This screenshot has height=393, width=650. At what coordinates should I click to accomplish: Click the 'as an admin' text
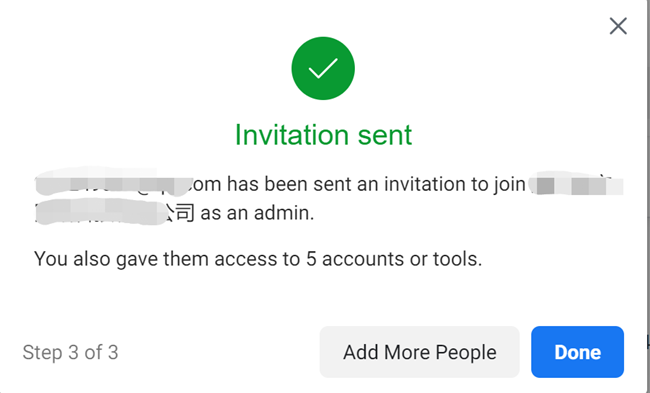pyautogui.click(x=257, y=213)
